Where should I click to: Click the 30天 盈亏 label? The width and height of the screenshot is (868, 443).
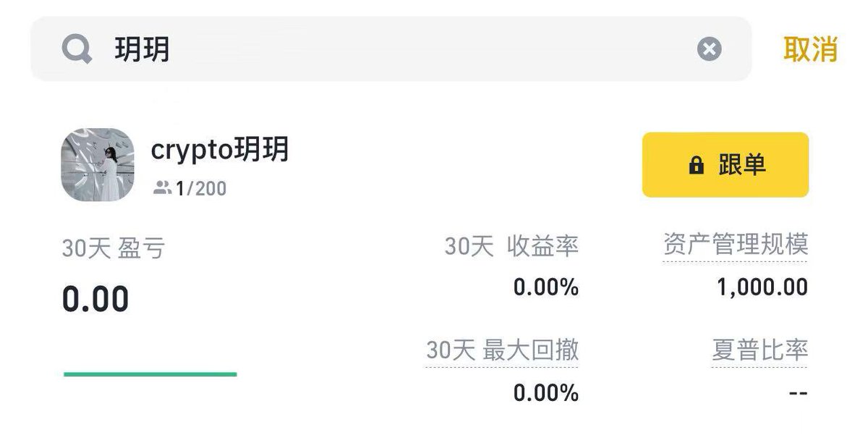(x=114, y=248)
